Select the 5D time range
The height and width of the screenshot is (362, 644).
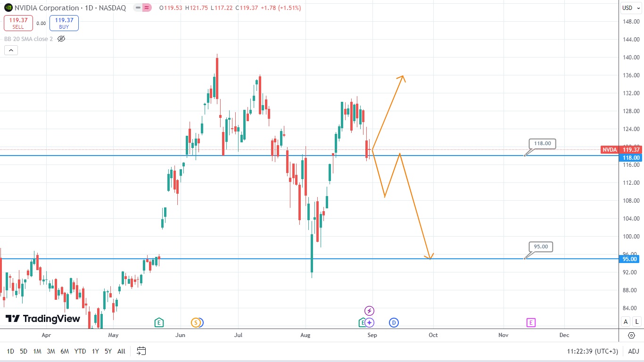(x=24, y=351)
